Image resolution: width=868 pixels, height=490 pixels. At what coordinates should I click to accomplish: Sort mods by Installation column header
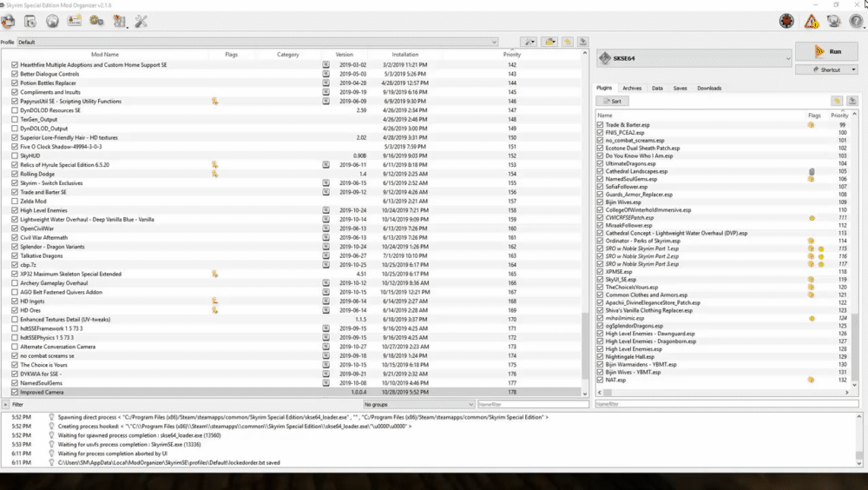[405, 55]
